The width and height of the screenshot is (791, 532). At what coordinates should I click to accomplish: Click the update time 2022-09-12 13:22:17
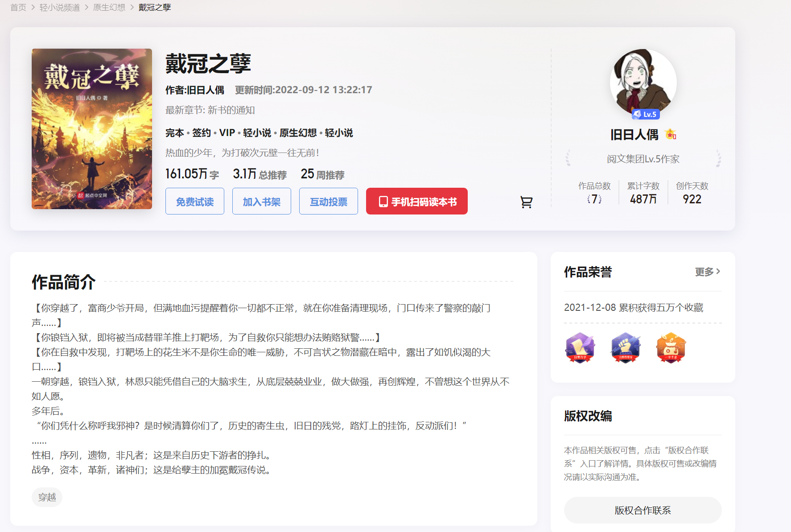point(304,90)
